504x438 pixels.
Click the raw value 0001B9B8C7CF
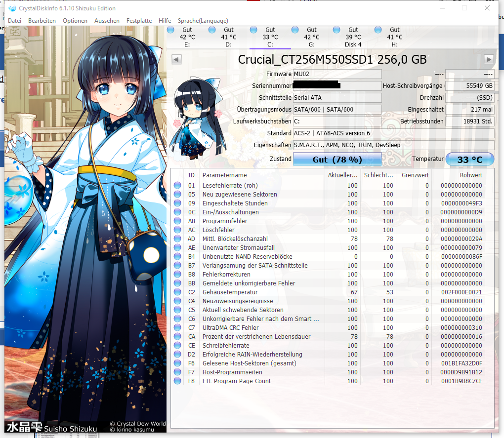[462, 381]
